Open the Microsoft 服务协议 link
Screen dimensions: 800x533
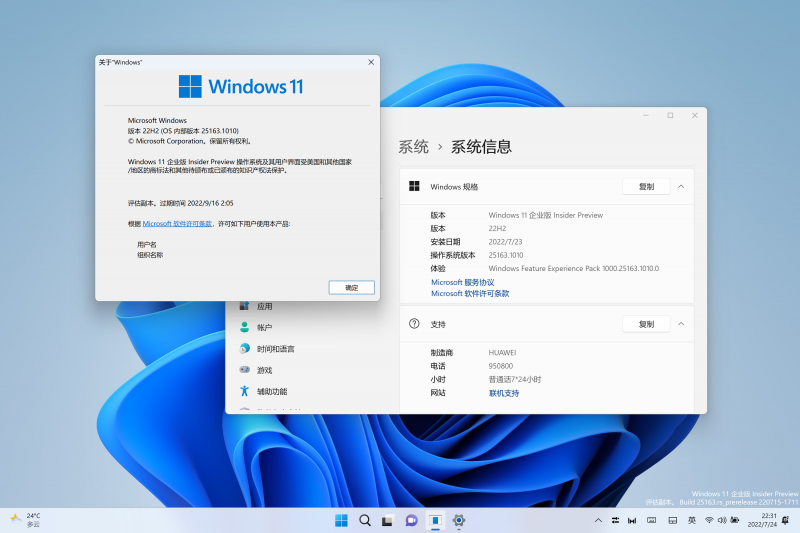(x=463, y=282)
